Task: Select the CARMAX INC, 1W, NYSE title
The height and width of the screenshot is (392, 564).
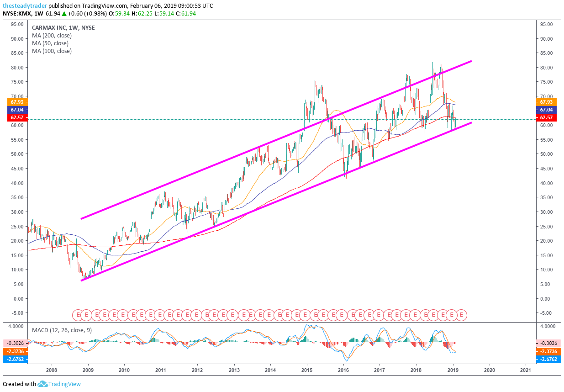Action: coord(63,27)
